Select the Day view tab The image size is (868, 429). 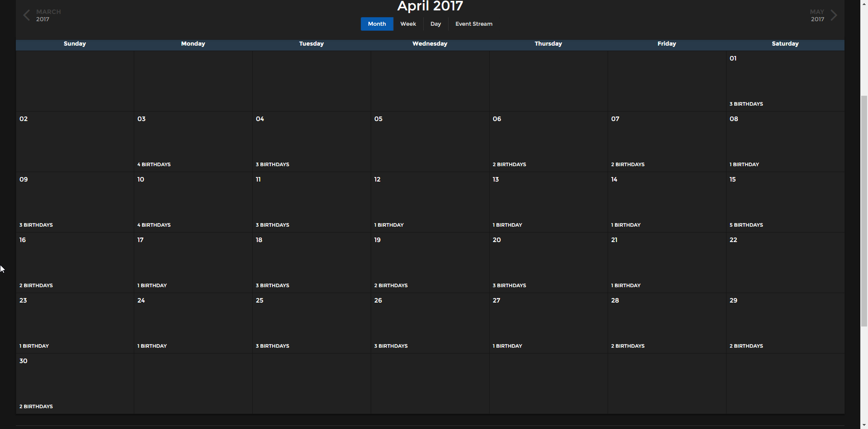point(435,24)
